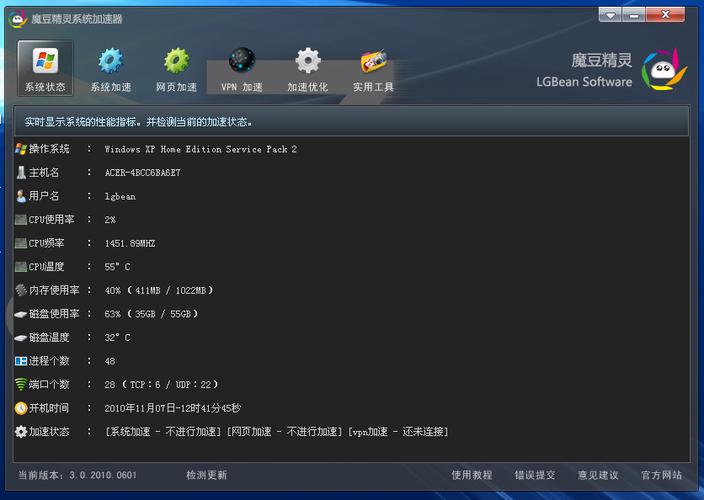The image size is (704, 500).
Task: Select the [网页加速 - 不进行加速] status
Action: click(x=285, y=432)
